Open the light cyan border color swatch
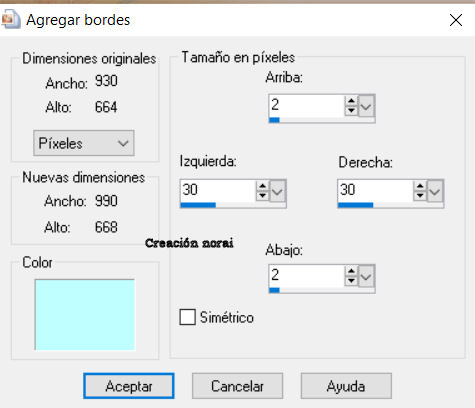The width and height of the screenshot is (475, 408). (x=85, y=315)
